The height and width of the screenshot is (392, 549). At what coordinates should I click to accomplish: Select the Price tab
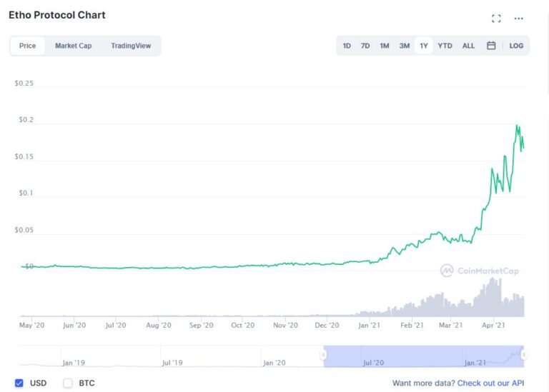point(27,46)
